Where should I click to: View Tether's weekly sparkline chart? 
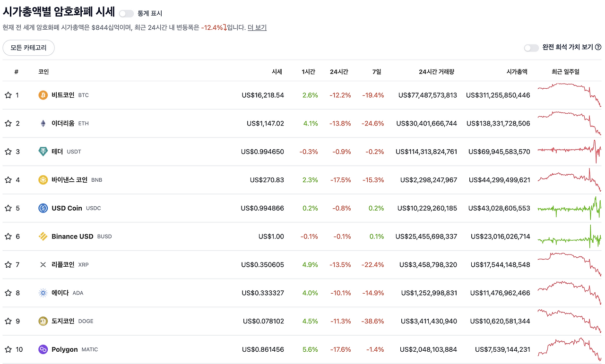[x=569, y=151]
